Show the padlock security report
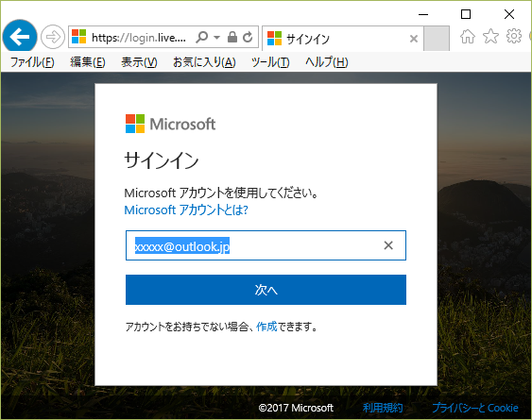Image resolution: width=532 pixels, height=420 pixels. (232, 37)
